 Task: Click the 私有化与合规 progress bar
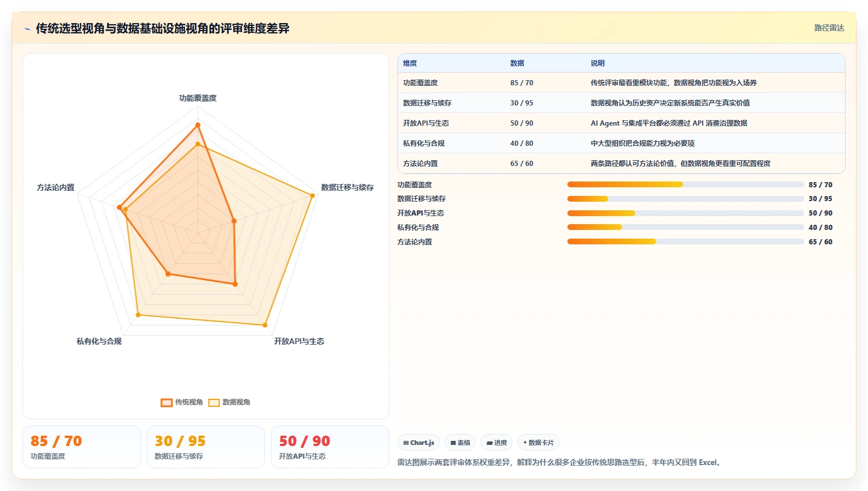[685, 227]
